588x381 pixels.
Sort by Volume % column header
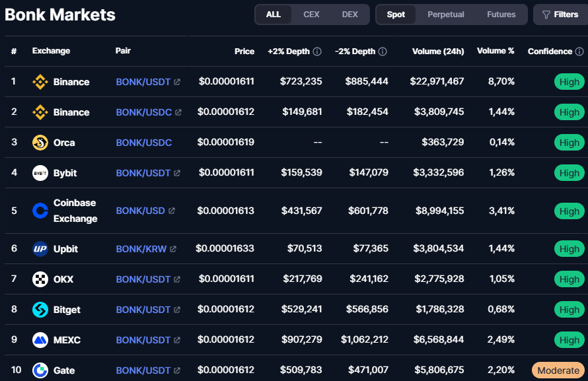coord(496,51)
